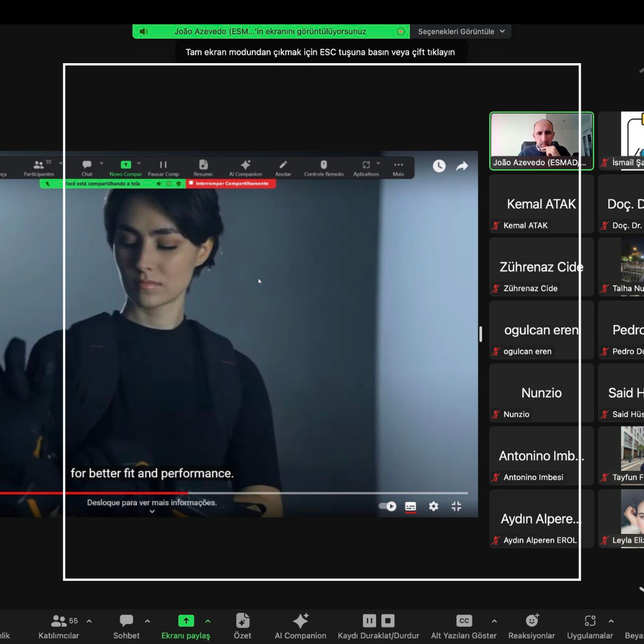
Task: Expand the Seçenekleri Görüntüle dropdown
Action: [461, 31]
